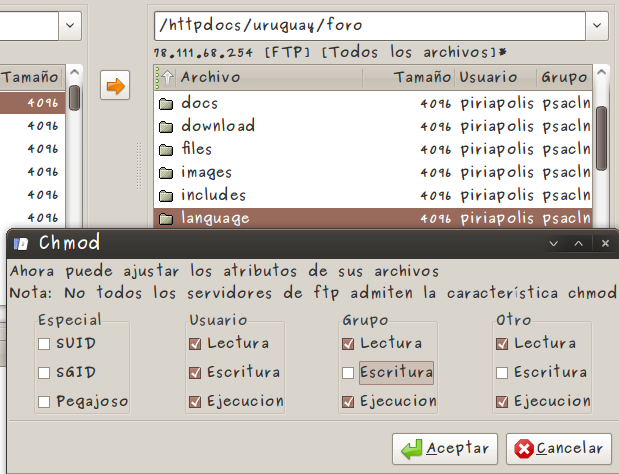Image resolution: width=619 pixels, height=474 pixels.
Task: Select the files folder name
Action: [197, 149]
